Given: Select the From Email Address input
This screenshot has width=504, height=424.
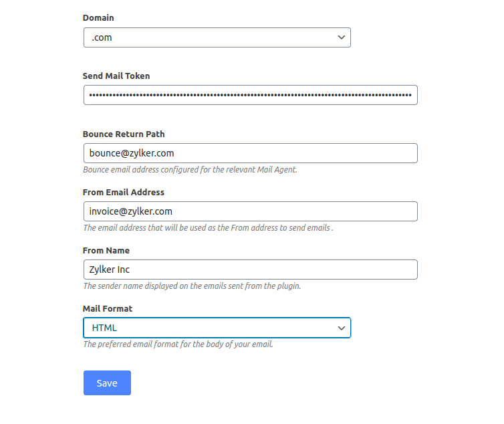Looking at the screenshot, I should click(x=250, y=211).
